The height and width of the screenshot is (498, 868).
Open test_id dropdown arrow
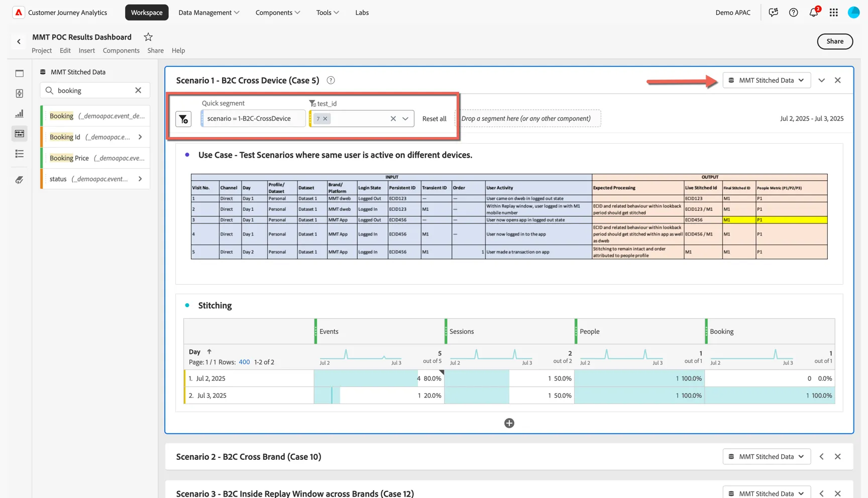(x=405, y=119)
